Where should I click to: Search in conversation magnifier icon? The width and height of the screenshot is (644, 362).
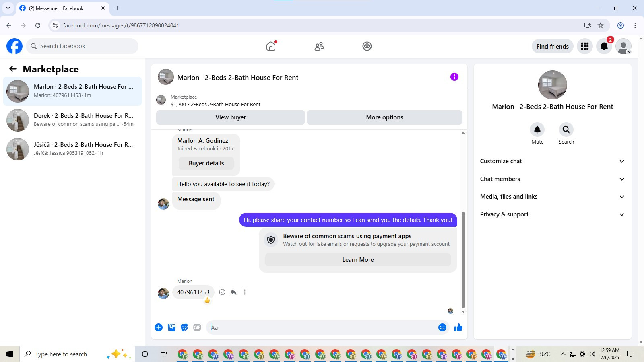click(566, 130)
